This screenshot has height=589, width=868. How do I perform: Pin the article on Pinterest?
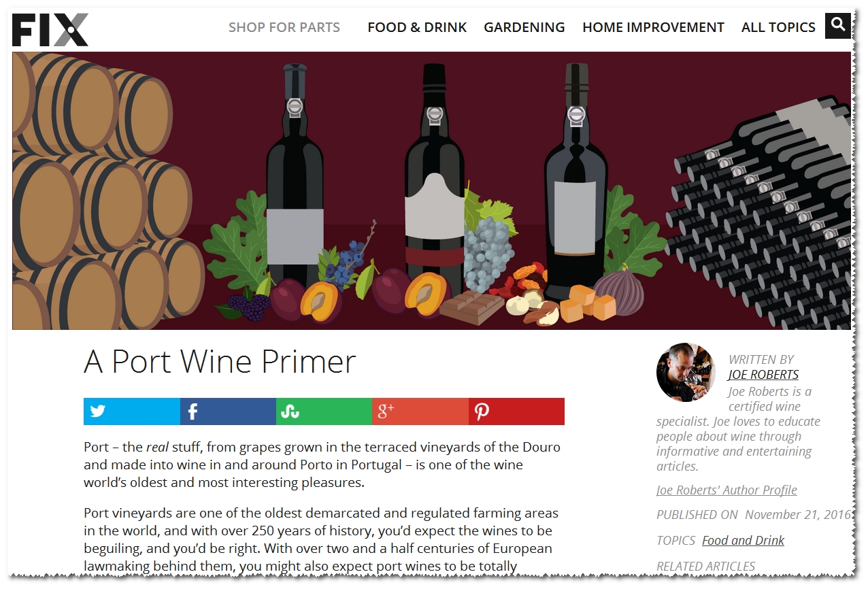click(516, 411)
